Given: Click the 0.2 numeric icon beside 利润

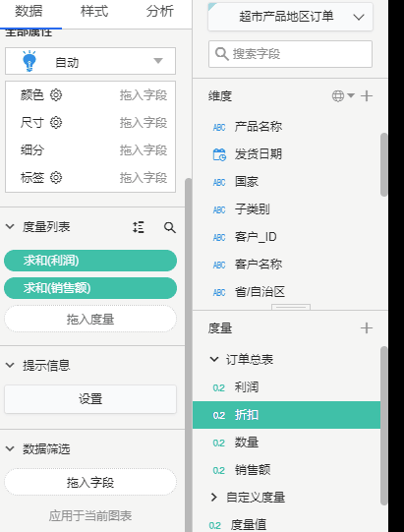Looking at the screenshot, I should tap(219, 387).
